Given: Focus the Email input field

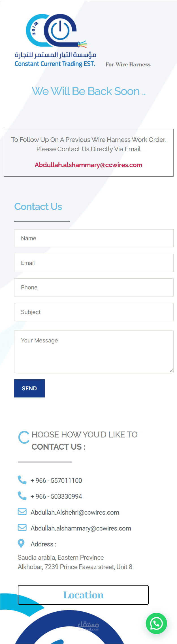Looking at the screenshot, I should click(x=94, y=263).
